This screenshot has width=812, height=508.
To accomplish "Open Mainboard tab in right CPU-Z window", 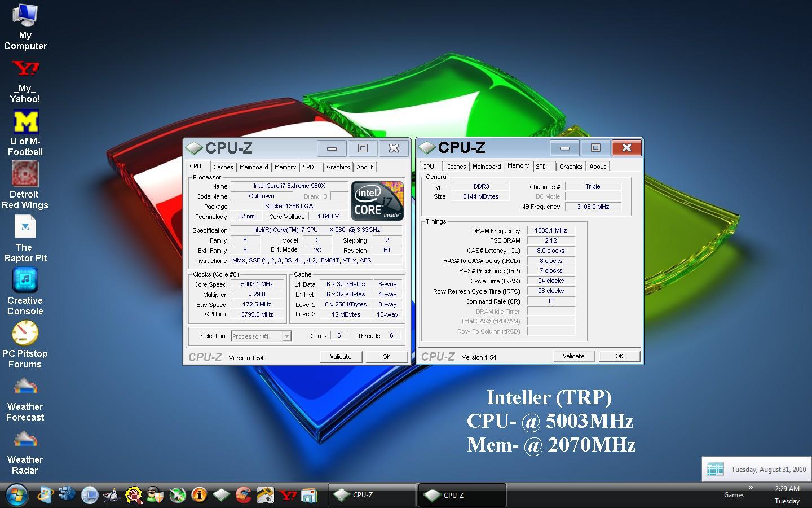I will (x=487, y=167).
